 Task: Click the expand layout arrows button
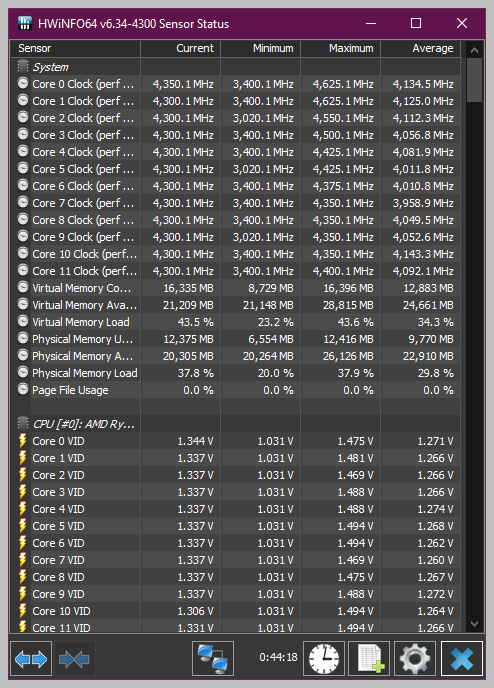pos(31,658)
